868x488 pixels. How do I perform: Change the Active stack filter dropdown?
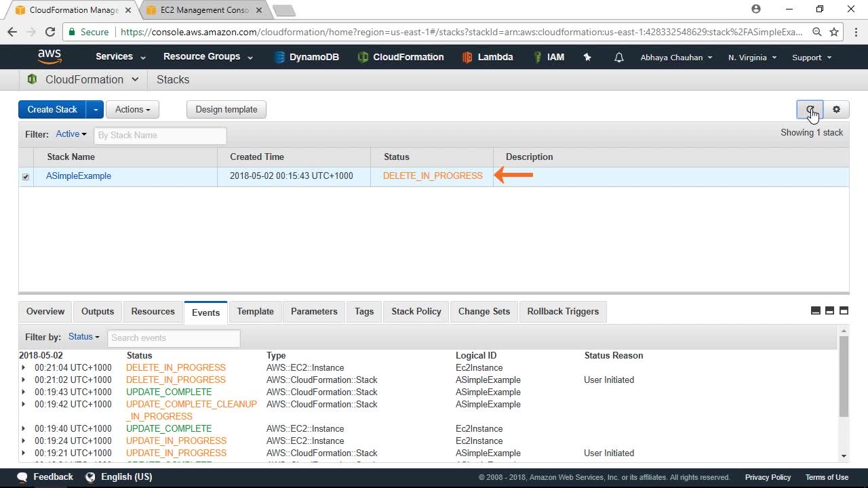tap(71, 134)
